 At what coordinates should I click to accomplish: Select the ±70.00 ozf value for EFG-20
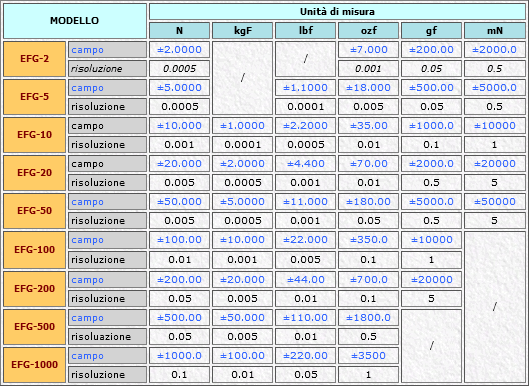pos(369,164)
